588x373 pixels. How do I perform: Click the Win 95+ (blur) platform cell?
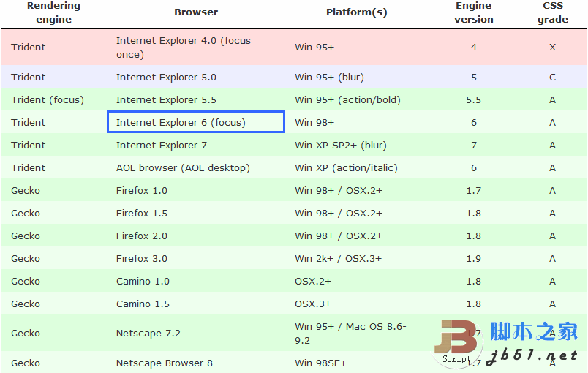tap(357, 77)
